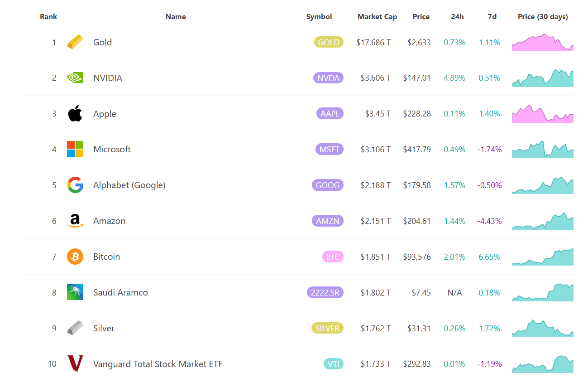Open Apple's 30-day price sparkline
Image resolution: width=588 pixels, height=378 pixels.
(x=543, y=114)
